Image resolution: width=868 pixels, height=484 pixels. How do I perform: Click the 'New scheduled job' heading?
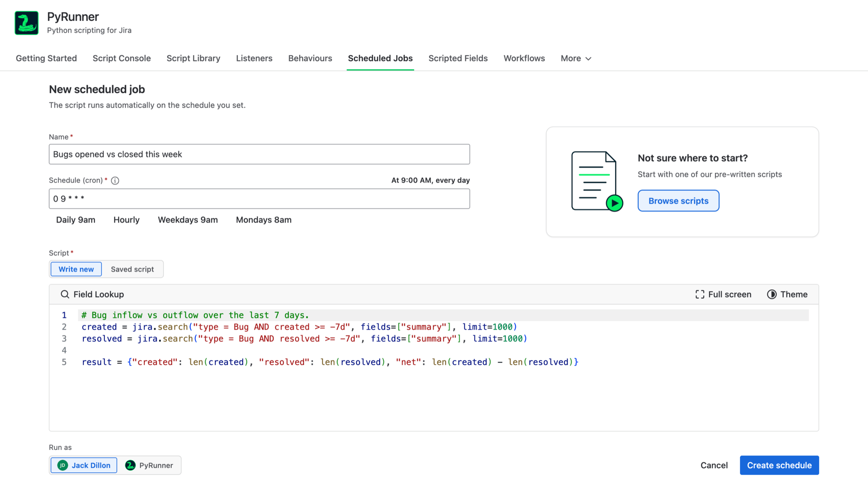[97, 89]
